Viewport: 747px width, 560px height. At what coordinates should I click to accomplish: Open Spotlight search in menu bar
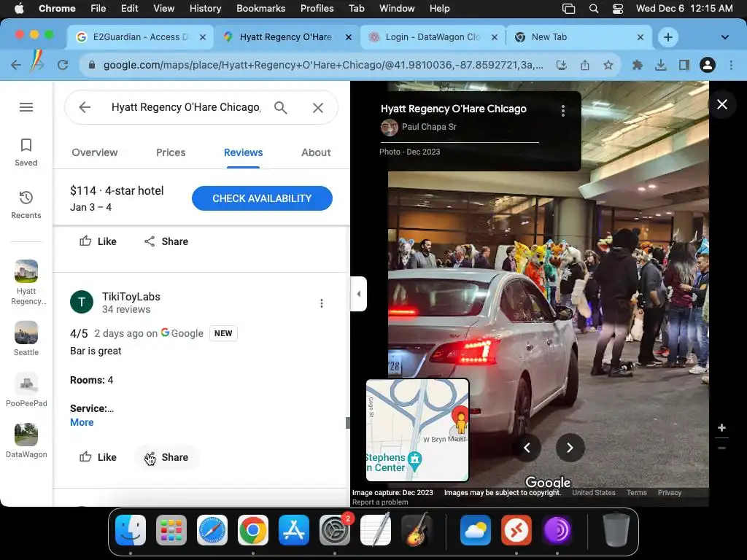click(x=594, y=9)
